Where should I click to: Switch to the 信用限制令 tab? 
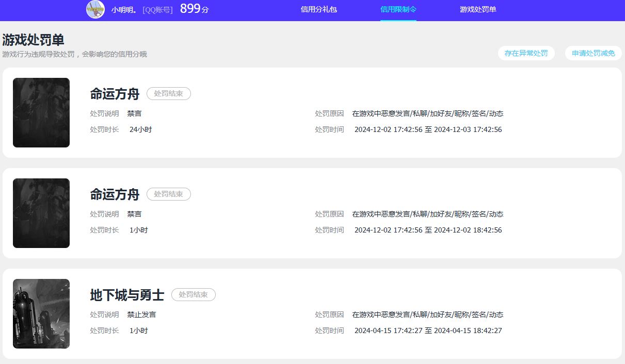pyautogui.click(x=398, y=9)
